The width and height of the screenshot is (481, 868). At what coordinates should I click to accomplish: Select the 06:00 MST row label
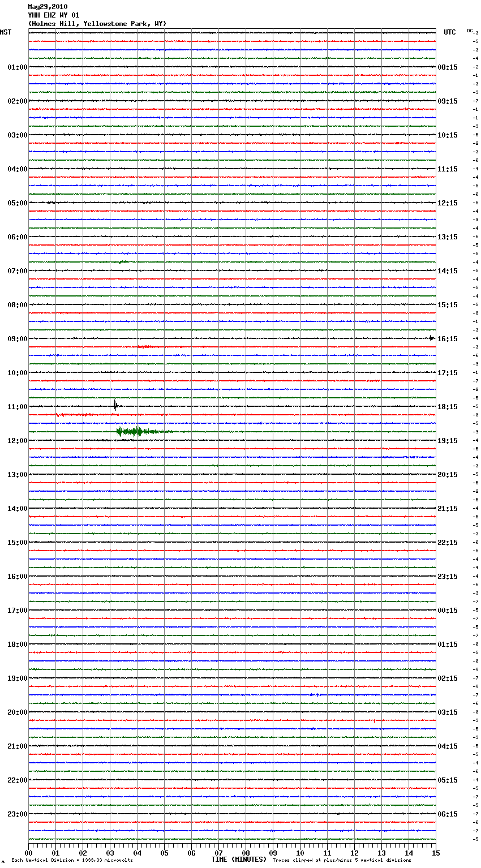pyautogui.click(x=18, y=237)
